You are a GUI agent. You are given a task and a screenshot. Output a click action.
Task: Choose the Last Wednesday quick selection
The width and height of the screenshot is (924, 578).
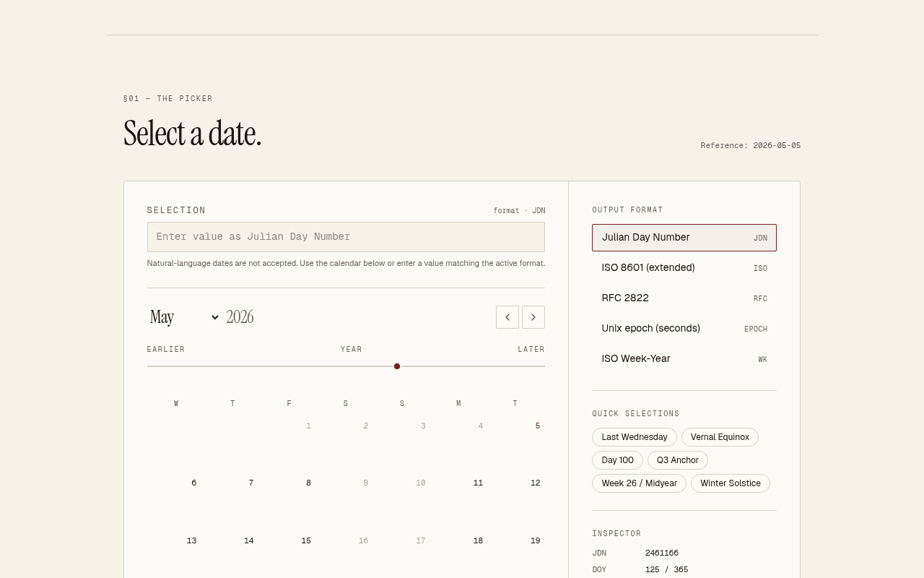635,437
